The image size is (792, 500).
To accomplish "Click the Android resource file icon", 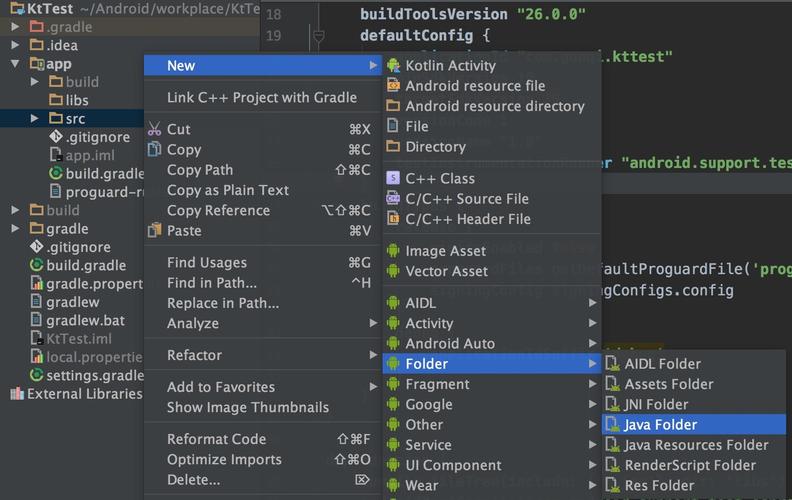I will [393, 86].
